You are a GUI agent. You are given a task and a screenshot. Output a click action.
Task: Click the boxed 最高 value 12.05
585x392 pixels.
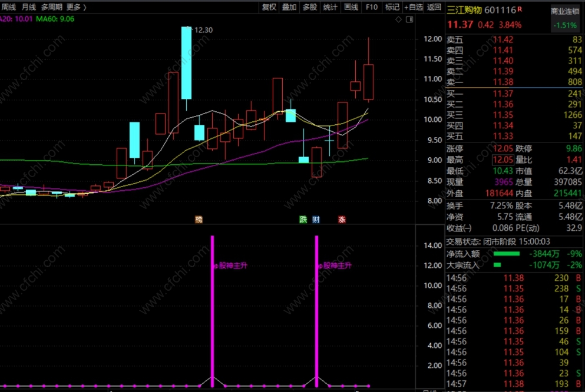click(x=503, y=160)
